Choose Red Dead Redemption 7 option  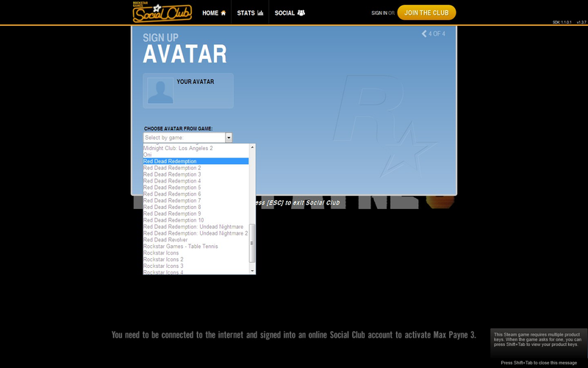[x=196, y=200]
